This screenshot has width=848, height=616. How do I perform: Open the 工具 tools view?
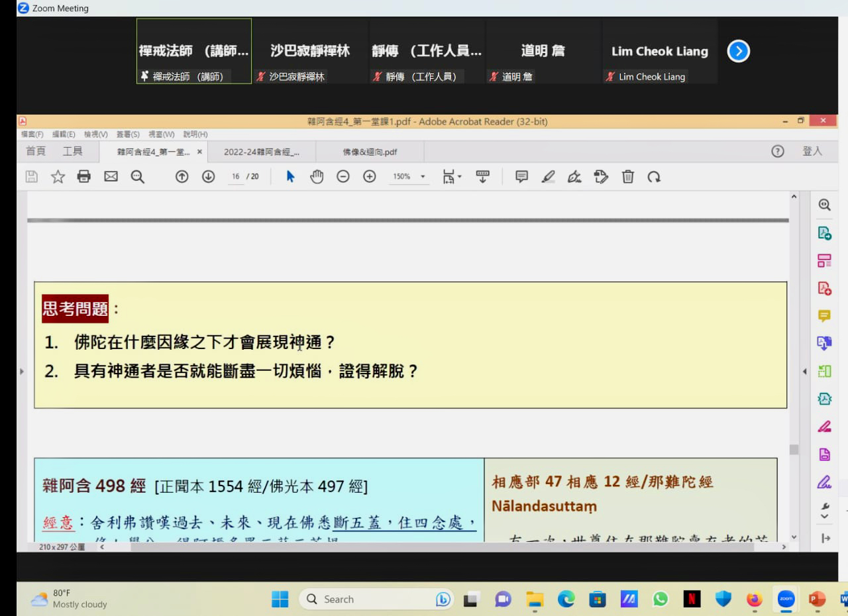pos(72,152)
